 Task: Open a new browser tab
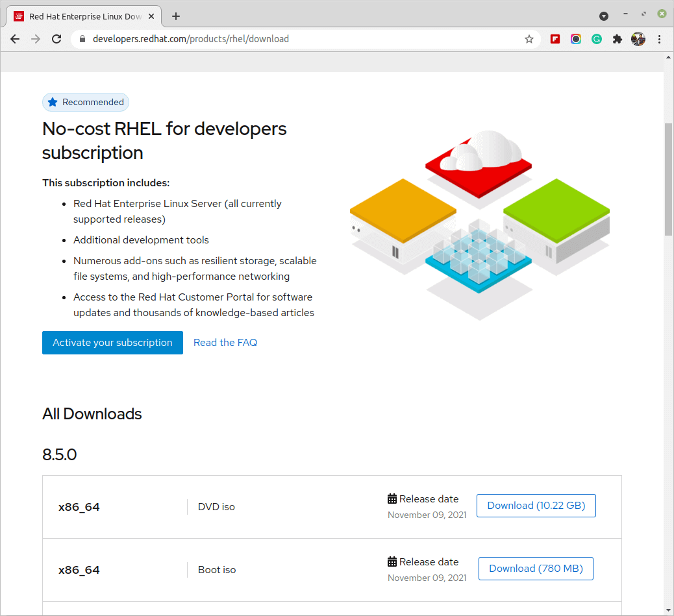[176, 16]
